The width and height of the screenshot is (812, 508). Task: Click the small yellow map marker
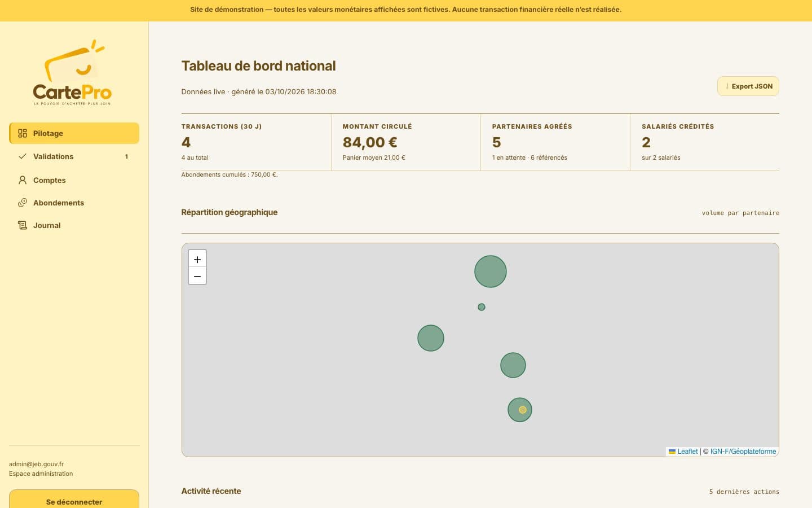(x=523, y=410)
